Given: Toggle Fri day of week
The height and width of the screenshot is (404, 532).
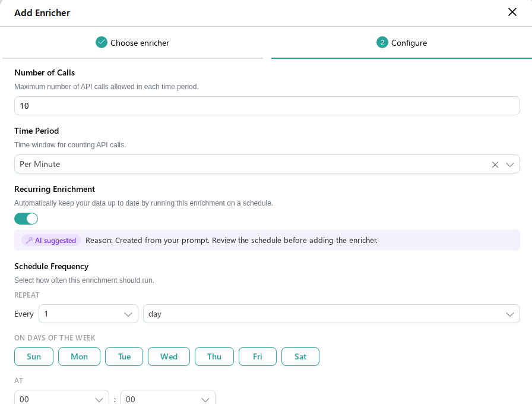Looking at the screenshot, I should (x=258, y=356).
